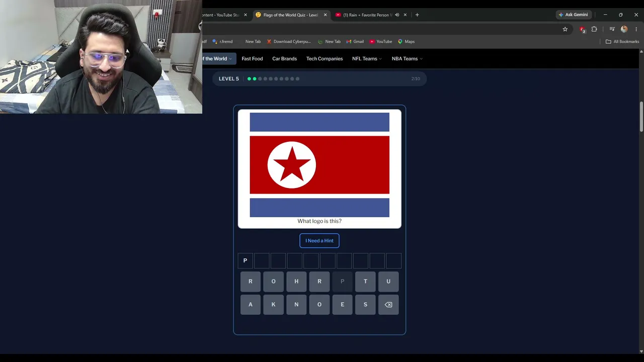
Task: Tap the H letter key
Action: pos(296,282)
